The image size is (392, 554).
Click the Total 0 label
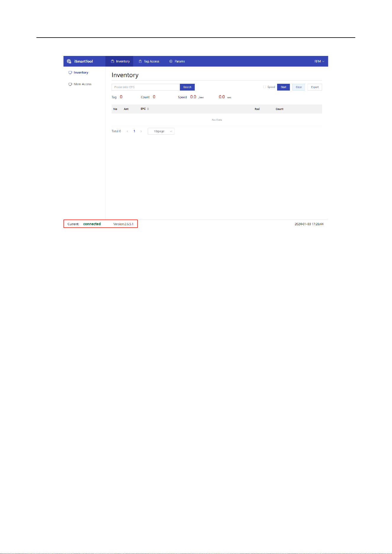116,131
